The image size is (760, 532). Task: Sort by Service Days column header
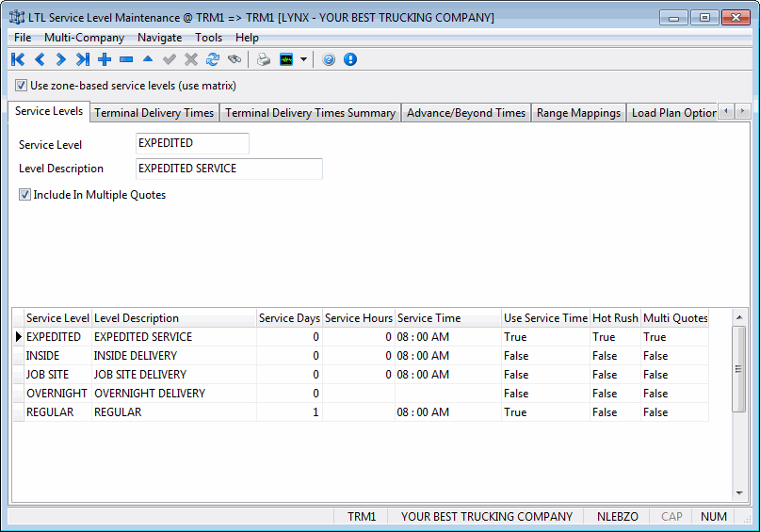click(289, 318)
